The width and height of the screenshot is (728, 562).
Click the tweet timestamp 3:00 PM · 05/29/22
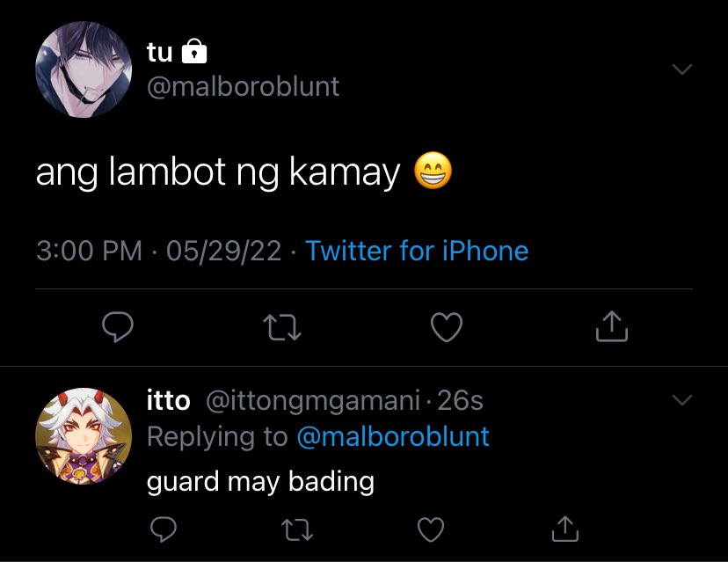[x=159, y=251]
